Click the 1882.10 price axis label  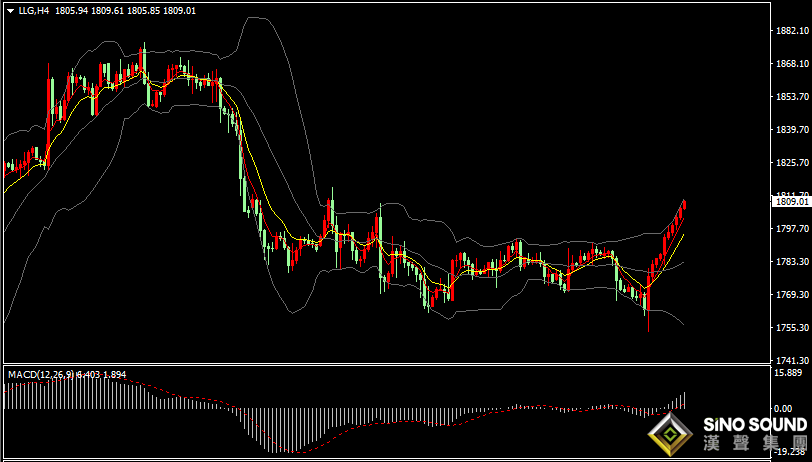(791, 31)
